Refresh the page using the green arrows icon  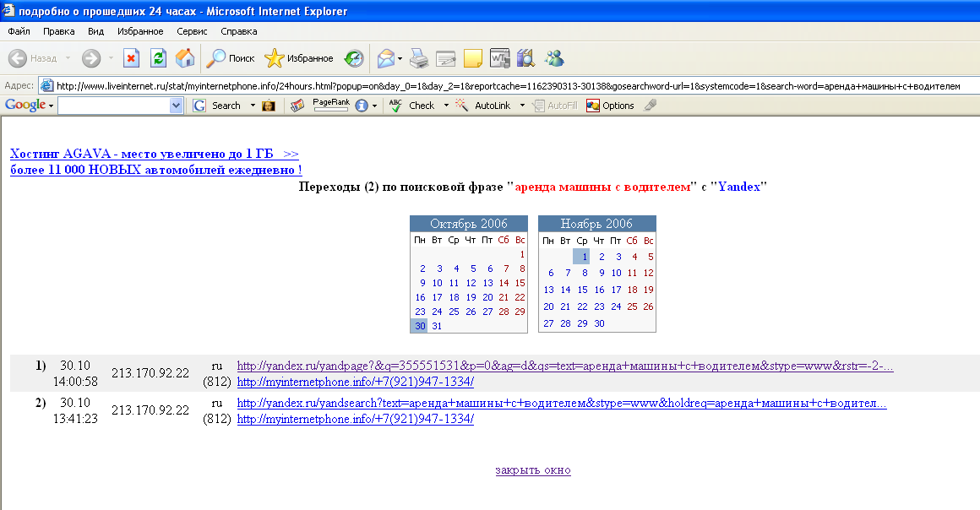coord(159,58)
